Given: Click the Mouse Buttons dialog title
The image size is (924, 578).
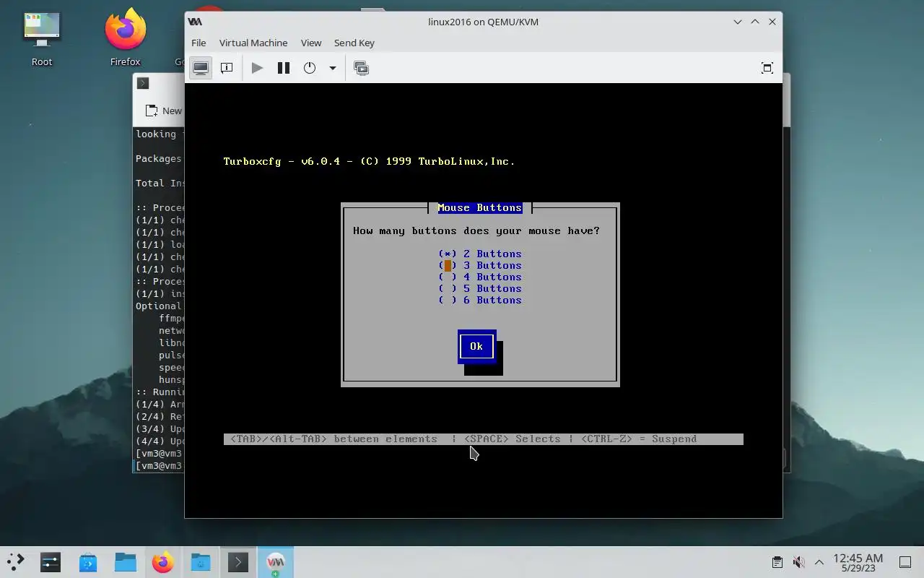Looking at the screenshot, I should [480, 207].
